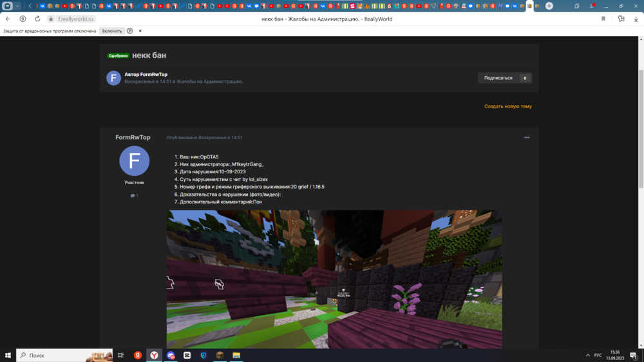Open Task View on the taskbar
Image resolution: width=644 pixels, height=362 pixels.
pyautogui.click(x=121, y=356)
